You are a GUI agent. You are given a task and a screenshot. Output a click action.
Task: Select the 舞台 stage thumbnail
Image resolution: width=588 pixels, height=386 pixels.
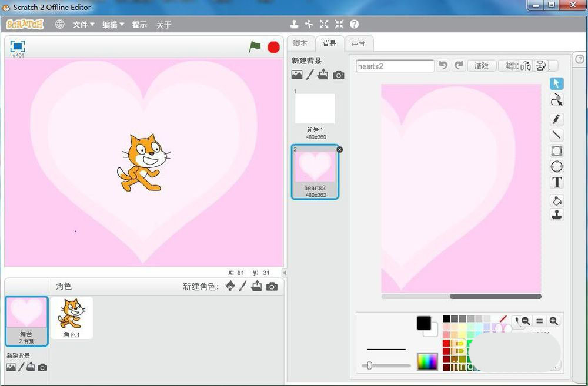(26, 321)
